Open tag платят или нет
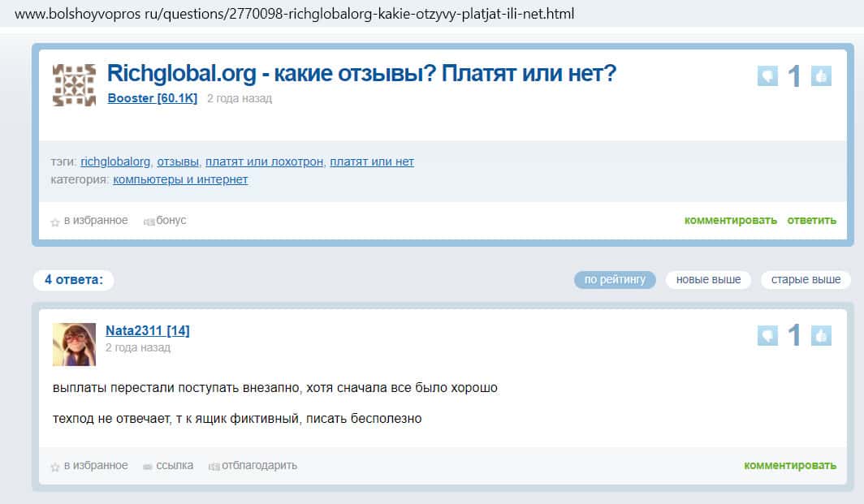Image resolution: width=864 pixels, height=504 pixels. point(372,162)
